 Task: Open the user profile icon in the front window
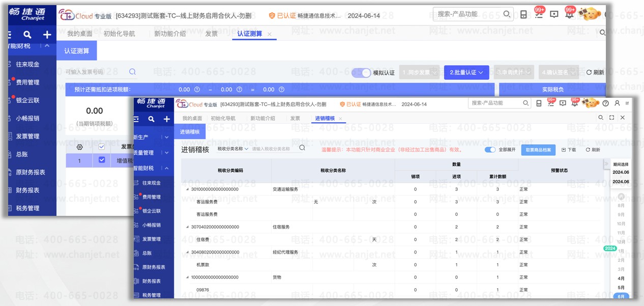pos(617,103)
